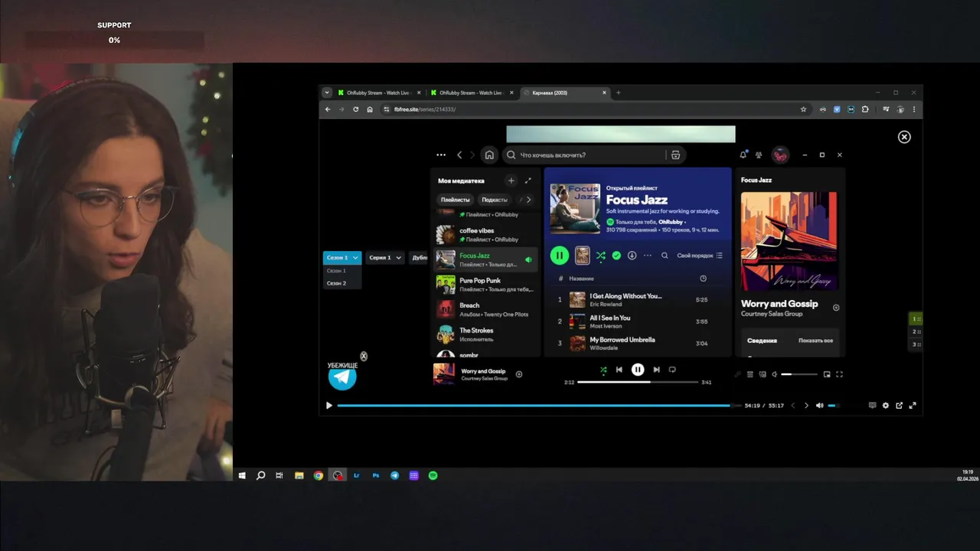Screen dimensions: 980x551
Task: Open Spotify notifications bell
Action: [x=743, y=155]
